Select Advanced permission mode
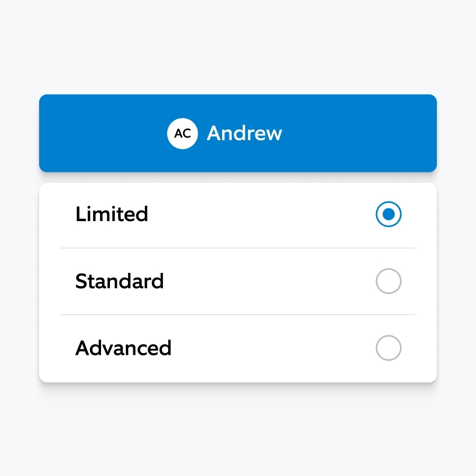 coord(389,348)
